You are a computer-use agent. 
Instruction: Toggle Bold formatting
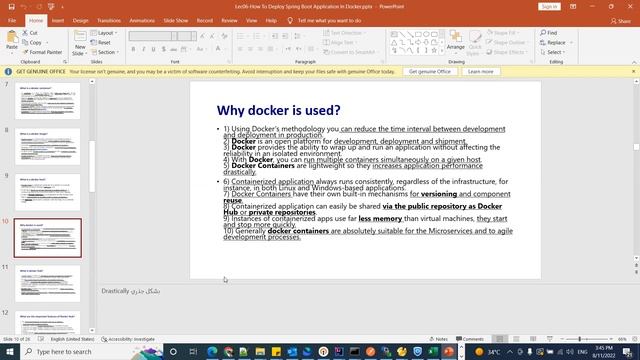pos(133,49)
